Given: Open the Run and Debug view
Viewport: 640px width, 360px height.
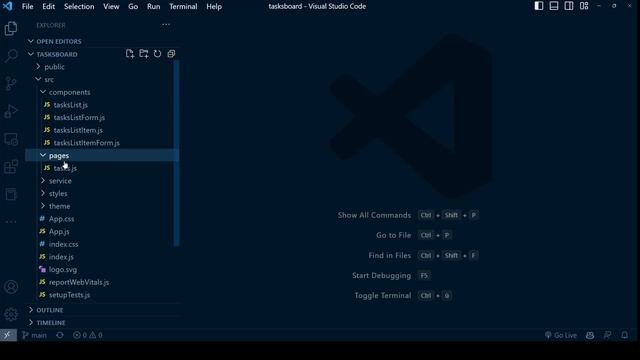Looking at the screenshot, I should (x=11, y=111).
